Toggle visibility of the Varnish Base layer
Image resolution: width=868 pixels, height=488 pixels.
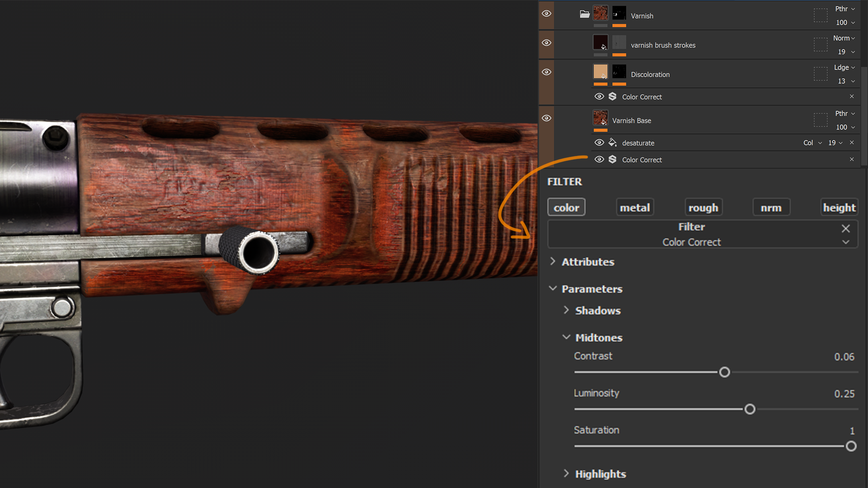(547, 118)
